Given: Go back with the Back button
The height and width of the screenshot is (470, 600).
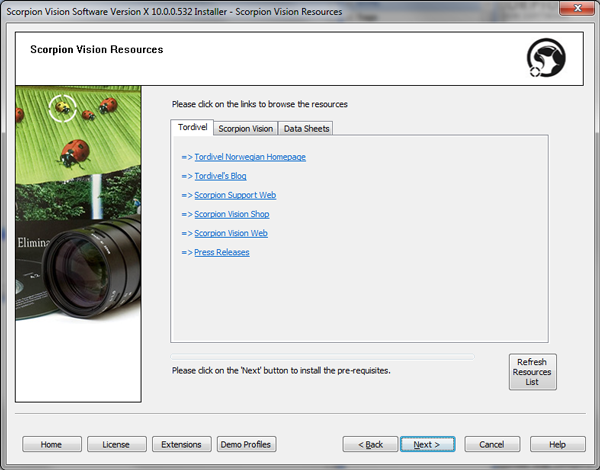Looking at the screenshot, I should pyautogui.click(x=370, y=444).
